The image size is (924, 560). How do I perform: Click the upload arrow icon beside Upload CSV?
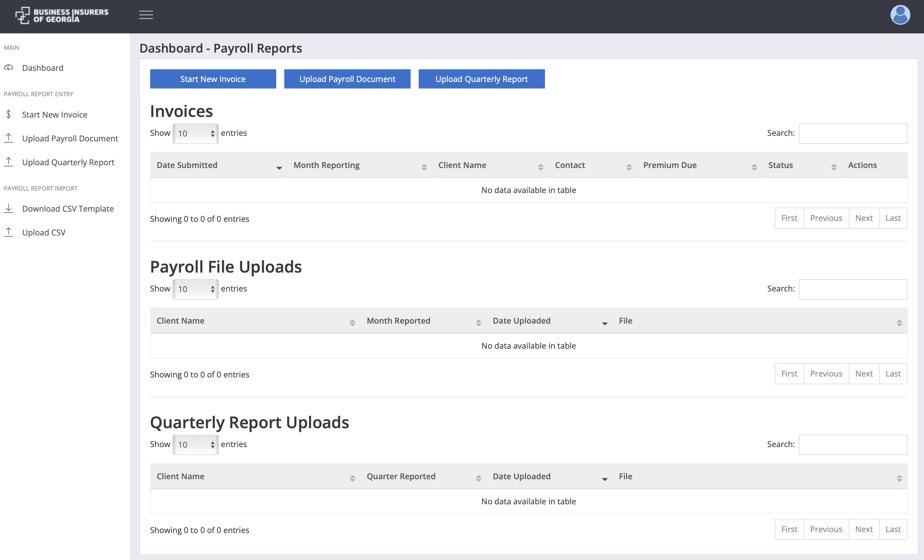9,232
